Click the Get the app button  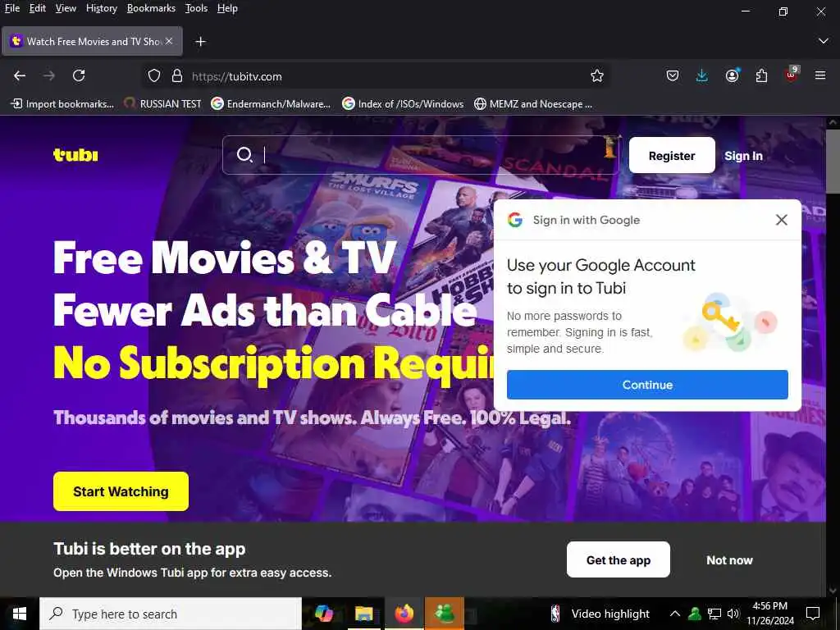(619, 559)
